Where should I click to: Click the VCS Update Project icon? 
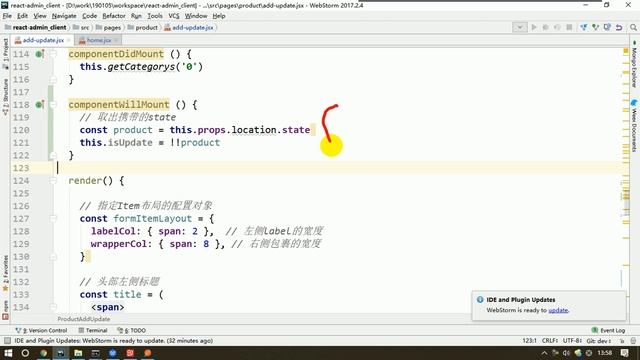[x=584, y=27]
